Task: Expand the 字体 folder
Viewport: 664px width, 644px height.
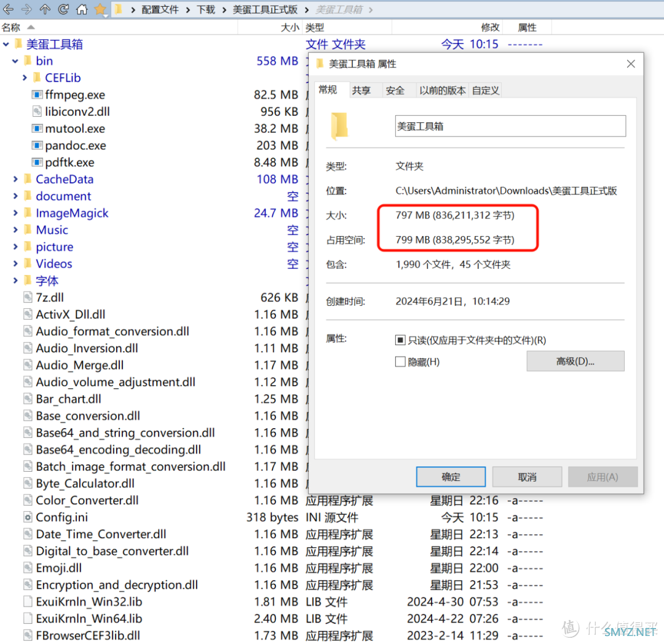Action: tap(15, 280)
